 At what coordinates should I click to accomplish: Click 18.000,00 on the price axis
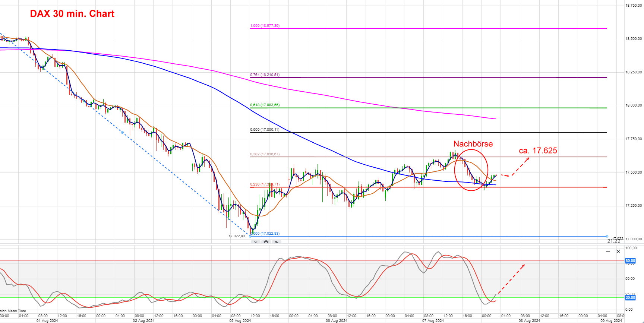(634, 105)
